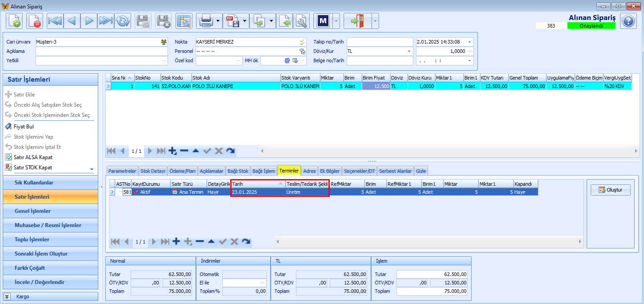This screenshot has height=304, width=644.
Task: Open the Döviz/Kur TL dropdown
Action: tap(409, 51)
